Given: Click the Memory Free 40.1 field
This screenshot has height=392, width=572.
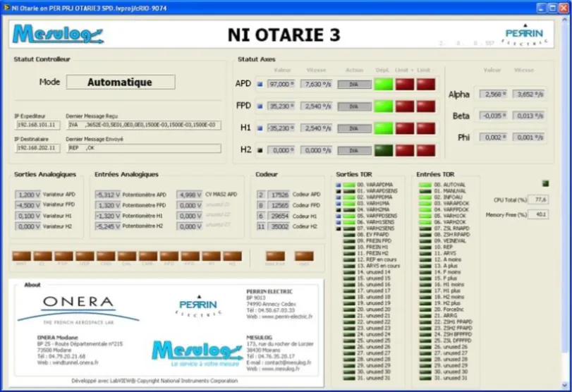Looking at the screenshot, I should click(x=537, y=214).
